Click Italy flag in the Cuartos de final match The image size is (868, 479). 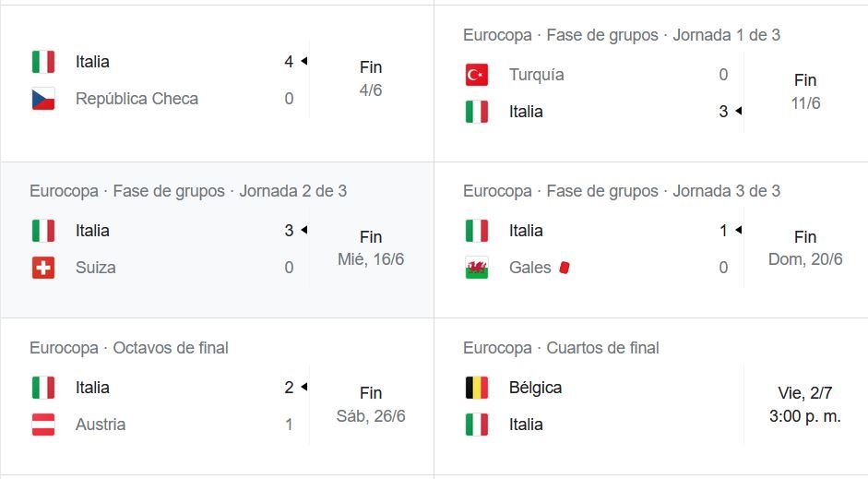pyautogui.click(x=477, y=425)
